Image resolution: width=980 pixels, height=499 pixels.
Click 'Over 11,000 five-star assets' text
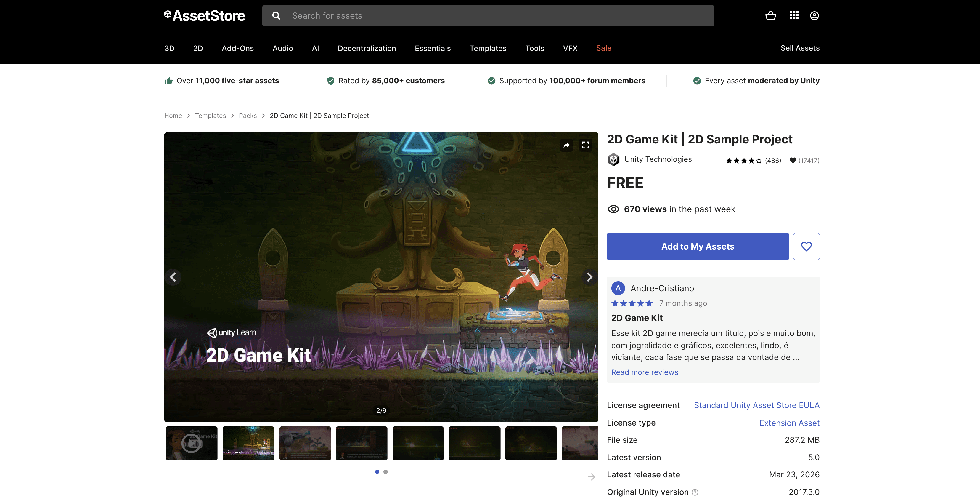click(227, 81)
